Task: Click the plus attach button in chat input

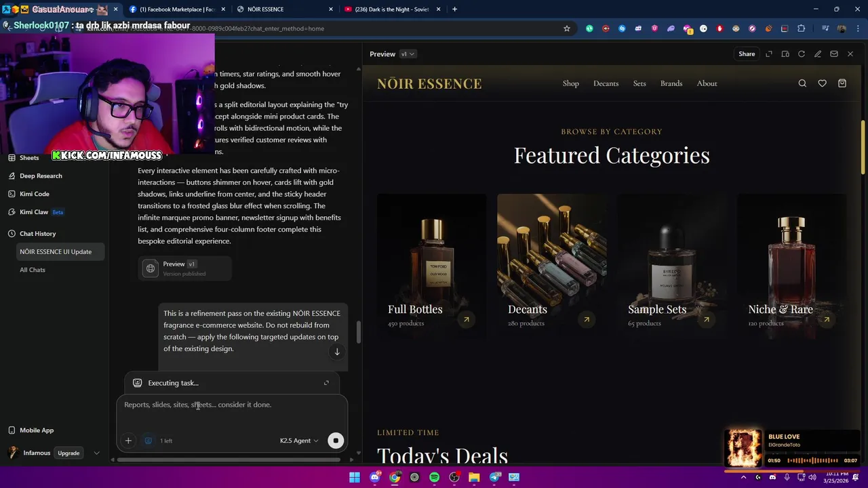Action: click(128, 441)
